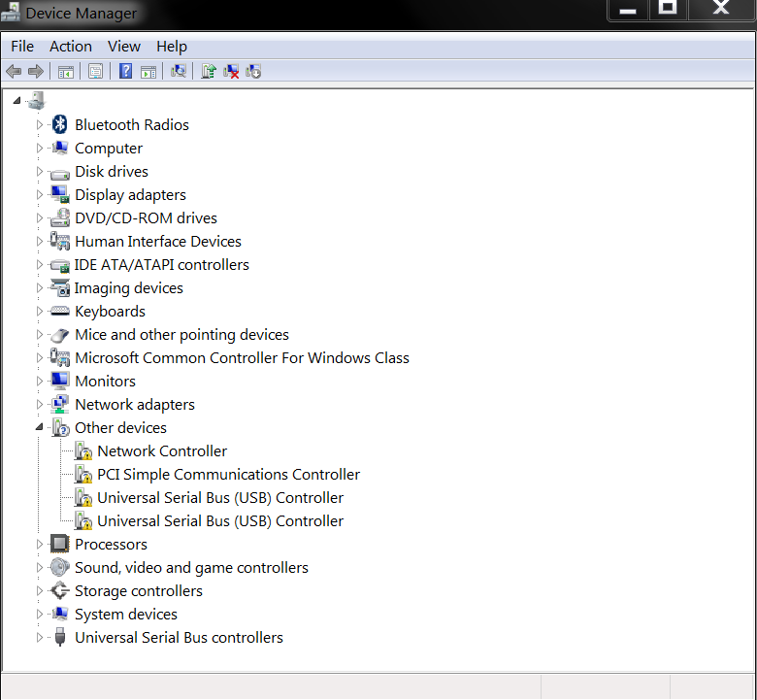Open the Properties toolbar icon
The height and width of the screenshot is (700, 757).
tap(95, 72)
